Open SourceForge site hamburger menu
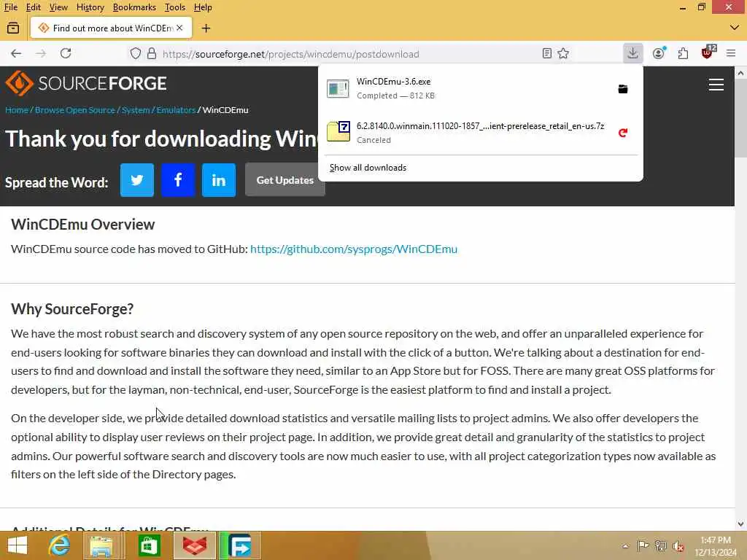The height and width of the screenshot is (560, 747). pos(716,85)
